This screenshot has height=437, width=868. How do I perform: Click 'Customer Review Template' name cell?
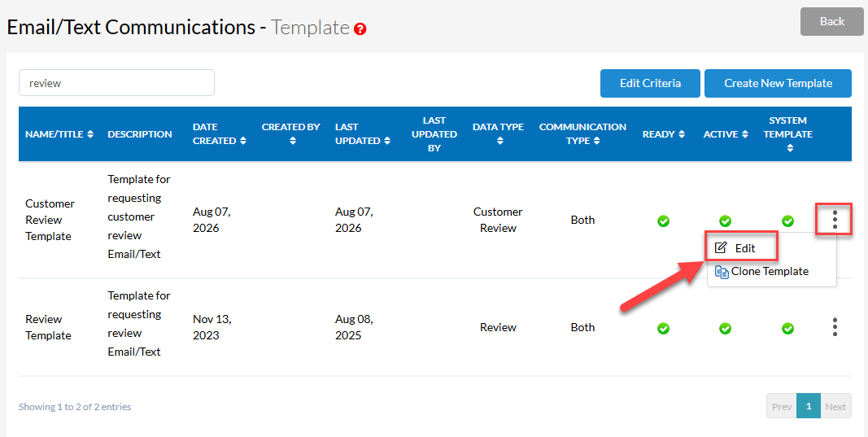(x=50, y=220)
